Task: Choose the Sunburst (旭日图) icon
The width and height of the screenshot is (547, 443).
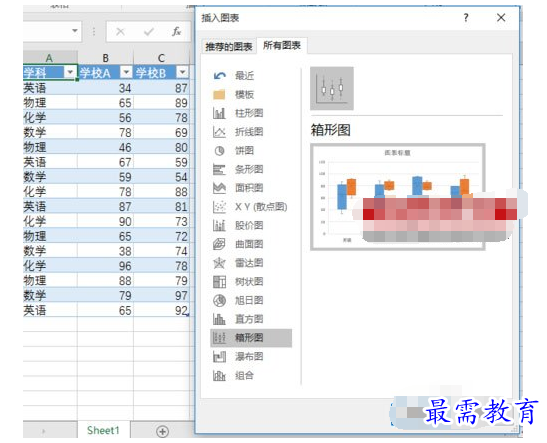Action: [219, 300]
